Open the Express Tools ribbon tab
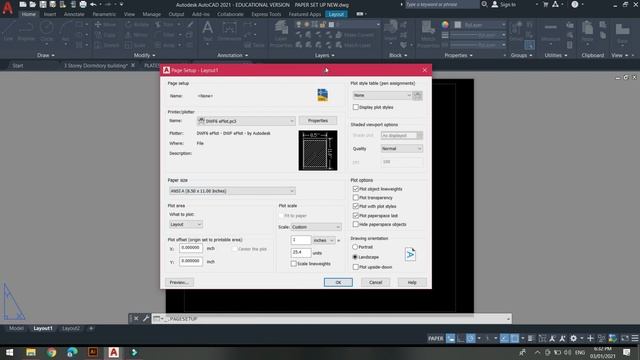Image resolution: width=640 pixels, height=360 pixels. 266,14
